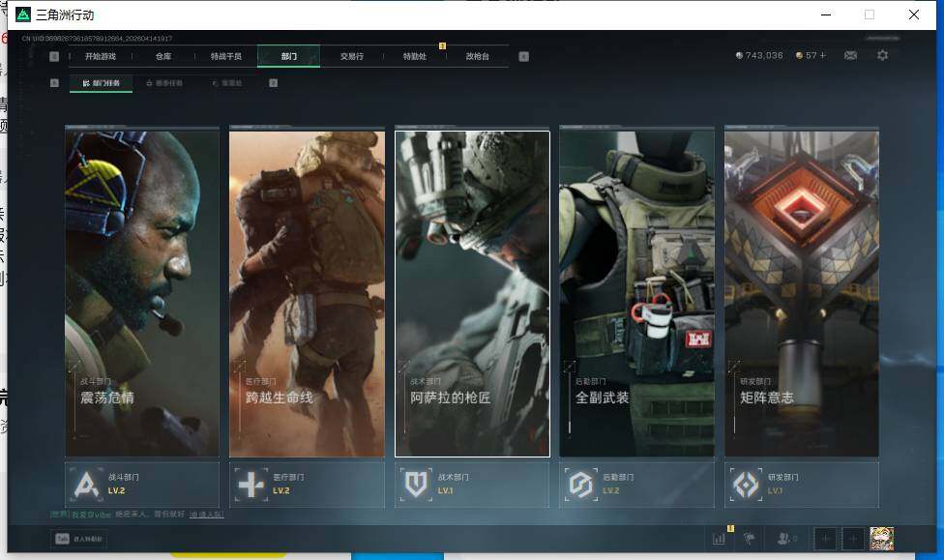Open the 开始游戏 tab
Screen dimensions: 944x560
tap(100, 57)
